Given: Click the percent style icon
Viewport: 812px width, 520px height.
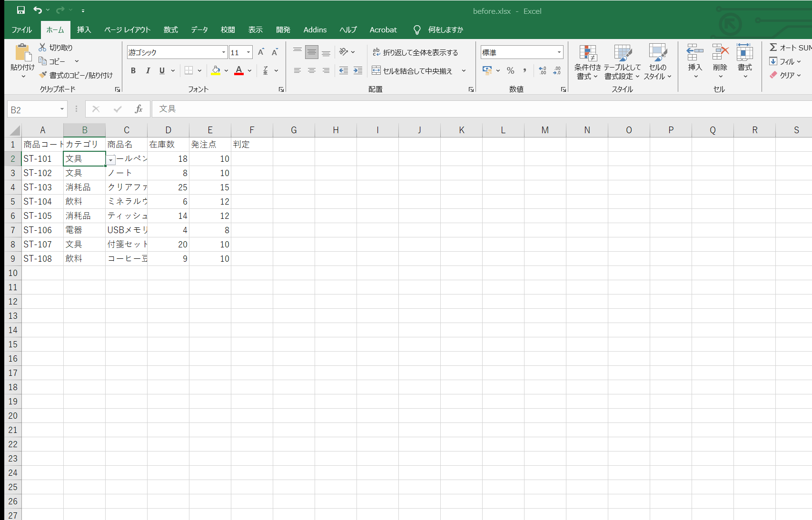Looking at the screenshot, I should [x=510, y=70].
